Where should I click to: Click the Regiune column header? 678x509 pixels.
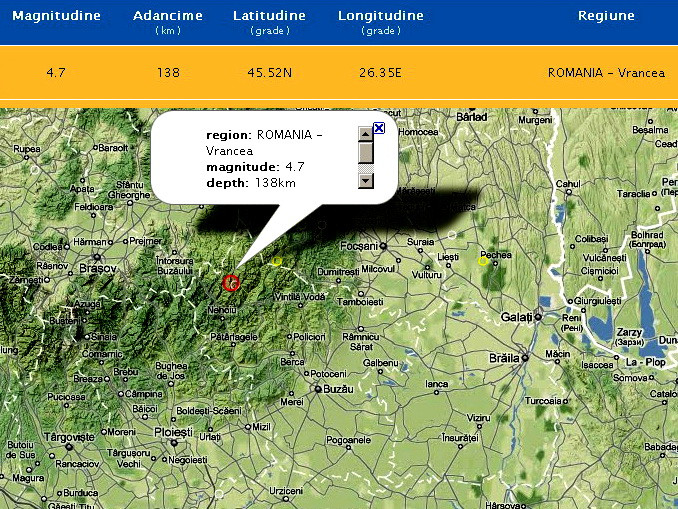point(606,16)
